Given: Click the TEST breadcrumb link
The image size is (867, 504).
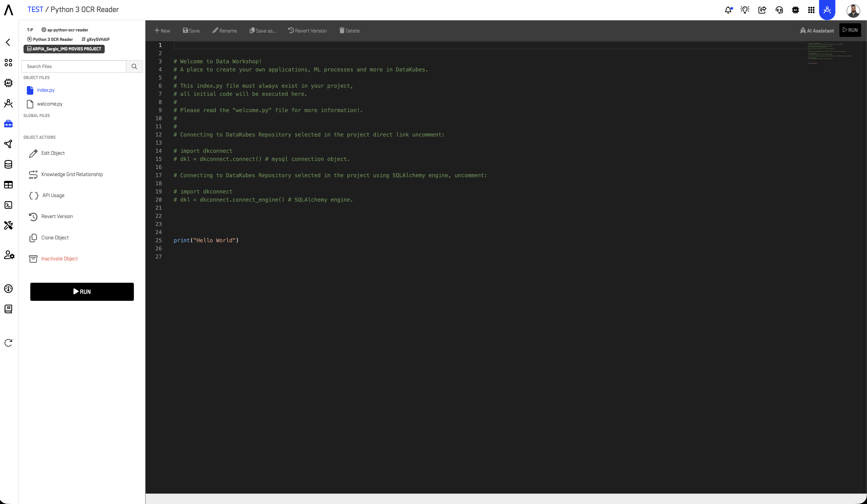Looking at the screenshot, I should click(35, 10).
